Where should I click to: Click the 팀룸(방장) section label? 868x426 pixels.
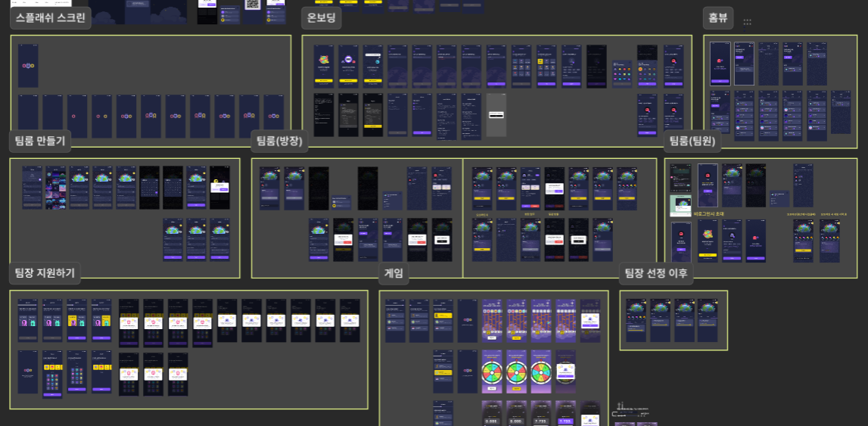[x=279, y=141]
